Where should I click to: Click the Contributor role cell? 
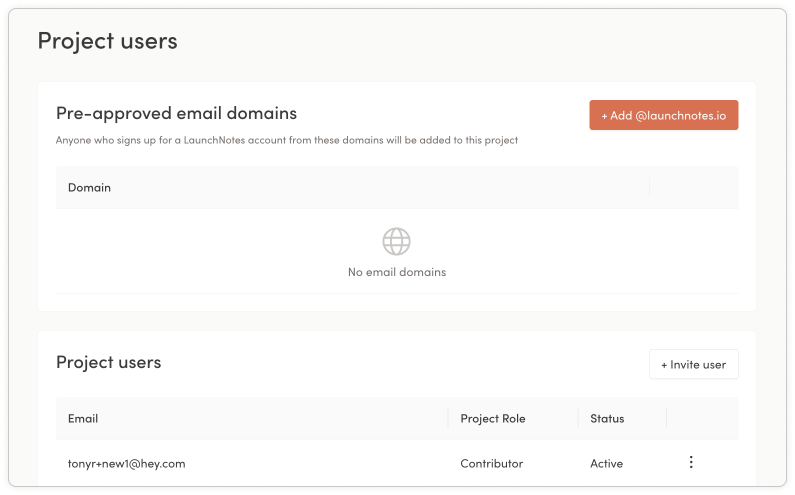coord(491,463)
